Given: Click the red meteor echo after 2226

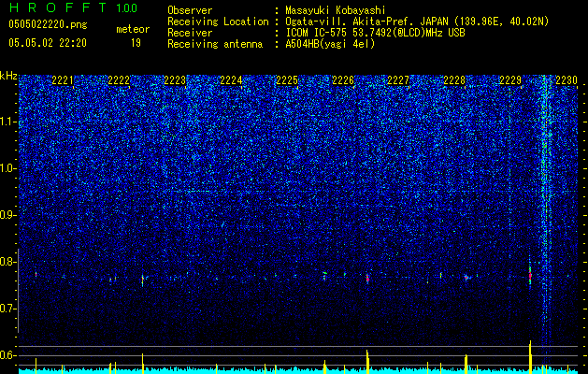Looking at the screenshot, I should pyautogui.click(x=367, y=279).
